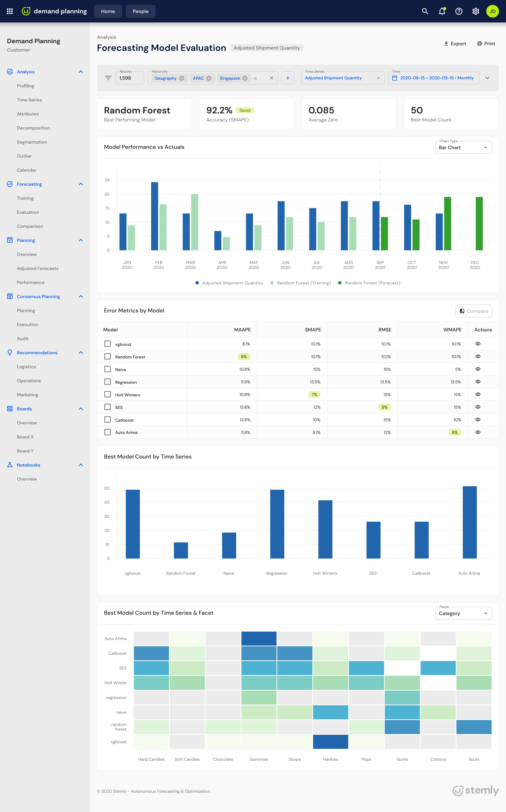506x812 pixels.
Task: Toggle Adjusted Shipment Quantity legend swatch
Action: click(197, 283)
